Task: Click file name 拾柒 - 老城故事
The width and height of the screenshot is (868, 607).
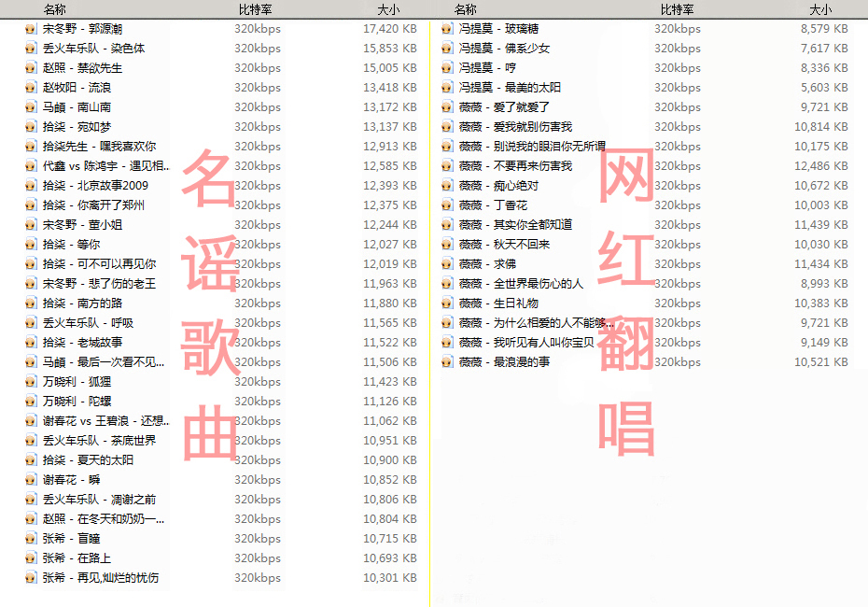Action: [x=82, y=343]
